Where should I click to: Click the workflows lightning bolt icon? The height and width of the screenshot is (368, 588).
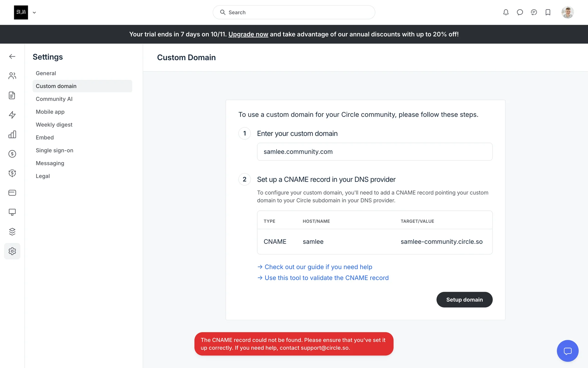pos(12,115)
